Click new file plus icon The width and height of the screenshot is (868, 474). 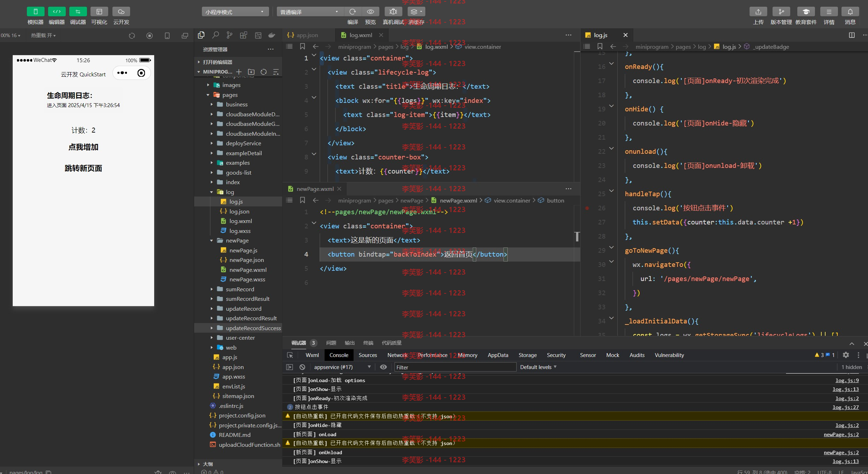pos(239,72)
